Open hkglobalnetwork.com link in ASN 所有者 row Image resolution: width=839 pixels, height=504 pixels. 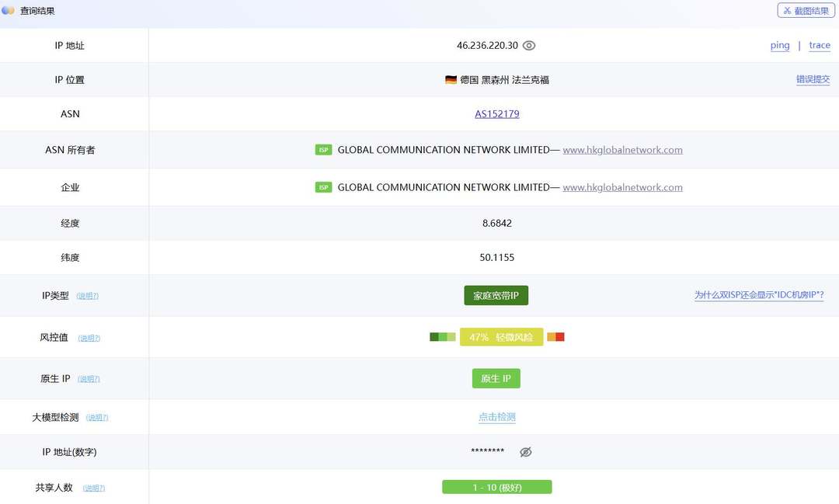coord(622,150)
